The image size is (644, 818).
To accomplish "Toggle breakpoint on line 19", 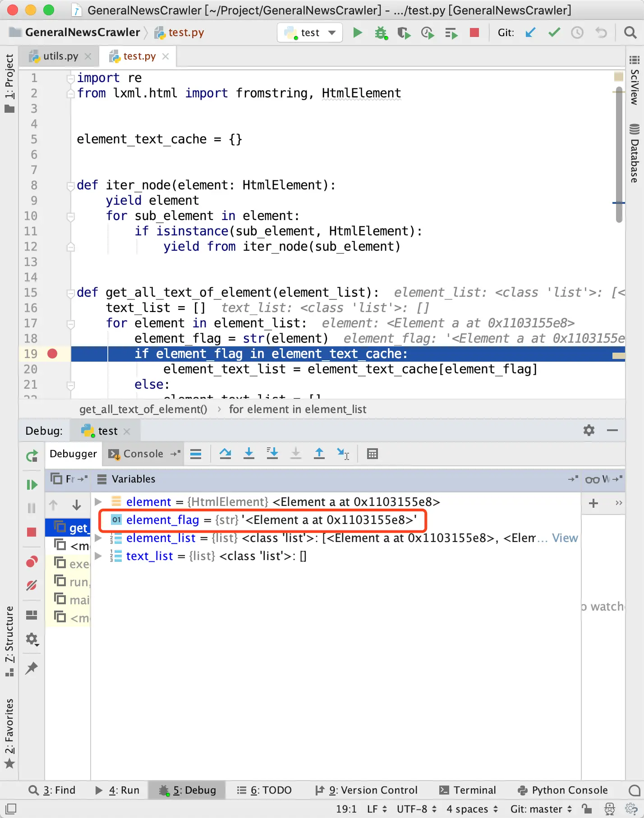I will click(x=52, y=354).
